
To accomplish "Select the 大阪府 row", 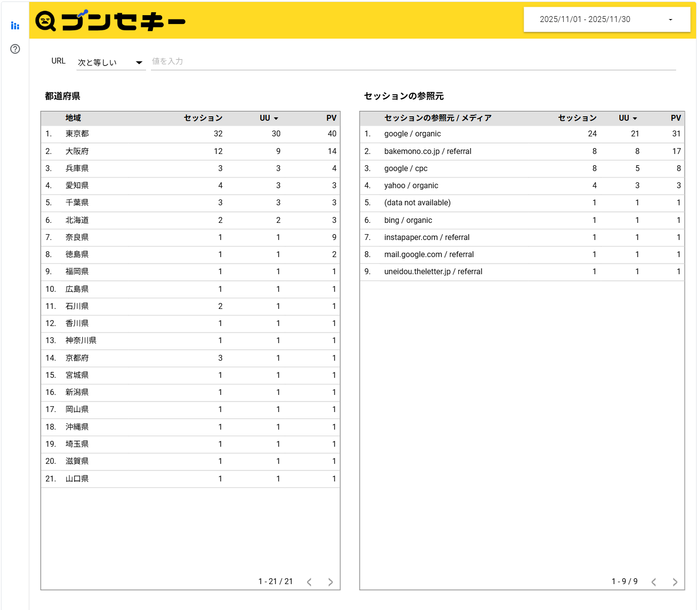I will pos(77,152).
